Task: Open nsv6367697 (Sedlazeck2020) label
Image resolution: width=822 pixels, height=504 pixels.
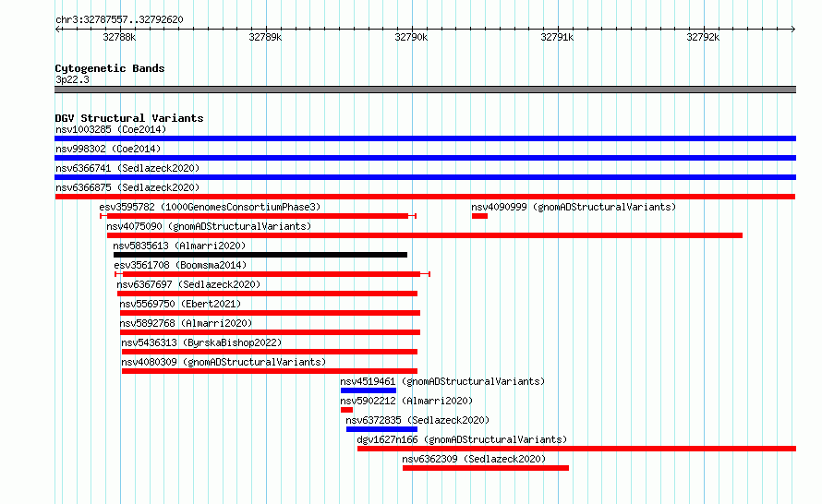Action: [188, 284]
